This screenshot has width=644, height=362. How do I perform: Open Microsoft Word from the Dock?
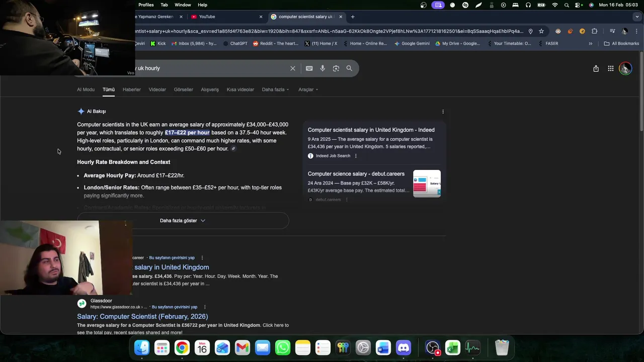383,347
